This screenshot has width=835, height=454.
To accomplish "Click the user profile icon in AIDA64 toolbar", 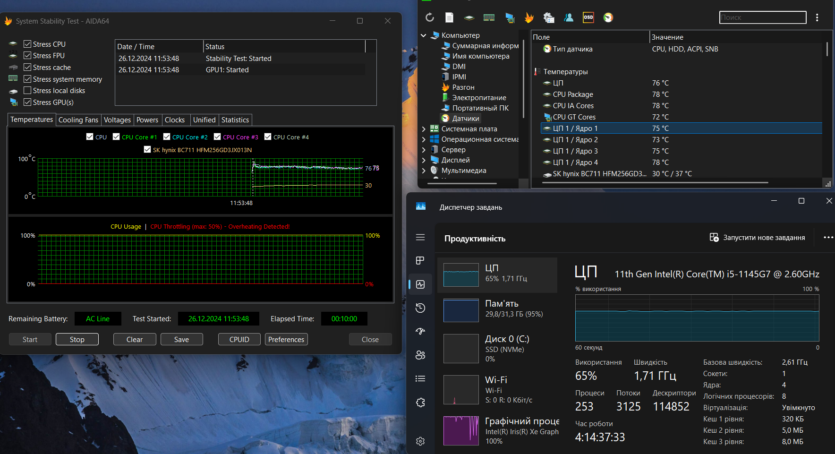I will click(x=569, y=18).
